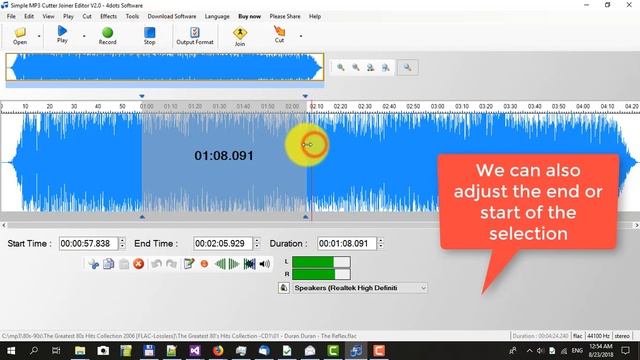The width and height of the screenshot is (640, 360).
Task: Start playback with the Play toolbar button
Action: coord(62,34)
